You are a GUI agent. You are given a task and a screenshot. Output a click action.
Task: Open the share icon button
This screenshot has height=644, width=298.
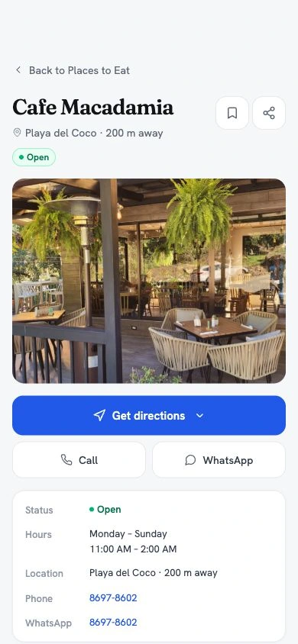269,113
